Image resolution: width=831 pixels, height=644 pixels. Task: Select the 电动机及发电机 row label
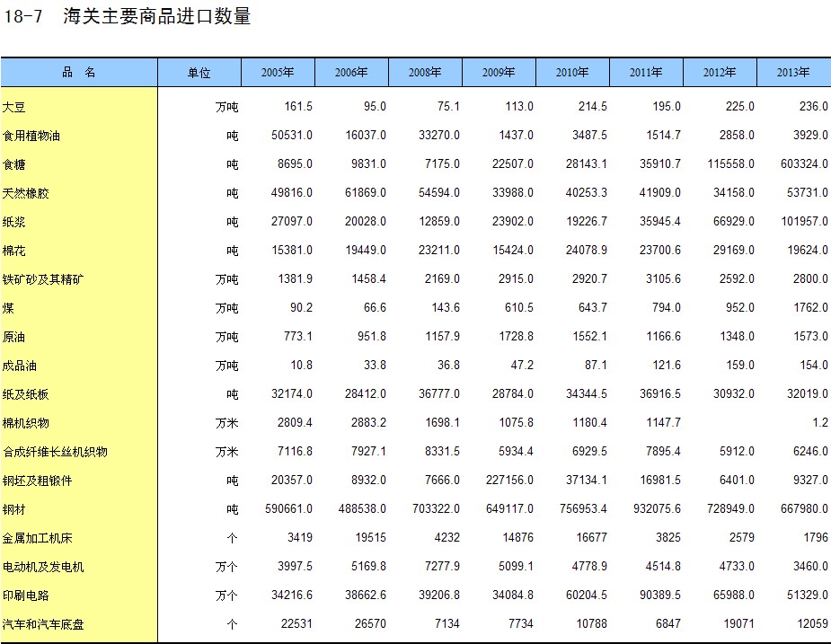pyautogui.click(x=43, y=567)
